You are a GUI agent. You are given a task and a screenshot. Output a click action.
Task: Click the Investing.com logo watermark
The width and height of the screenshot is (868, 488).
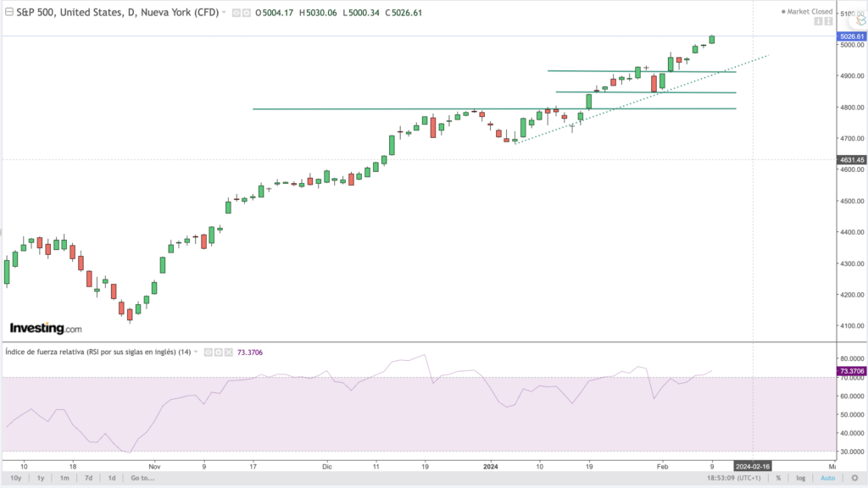point(46,328)
